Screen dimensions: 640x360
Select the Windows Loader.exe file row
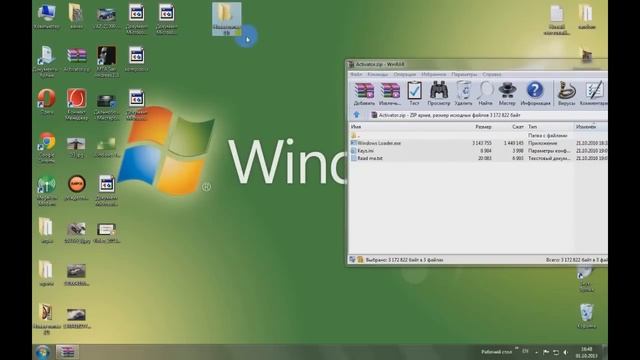(478, 143)
